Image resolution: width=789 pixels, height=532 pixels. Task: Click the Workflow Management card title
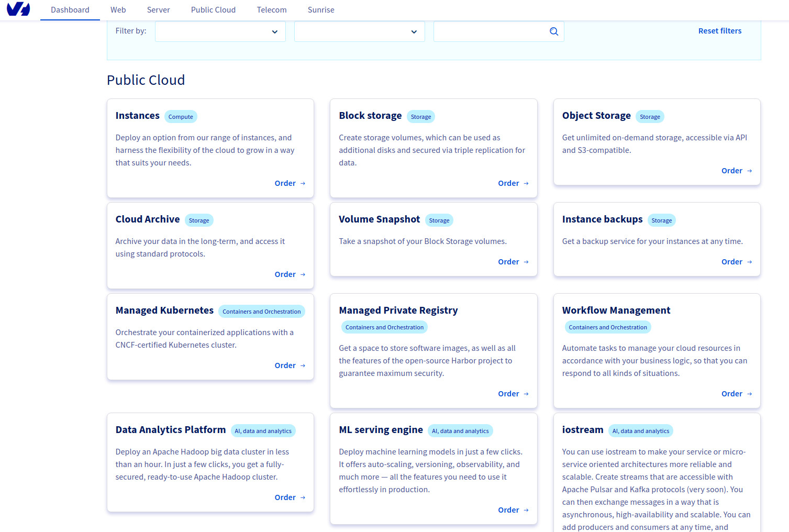[616, 311]
